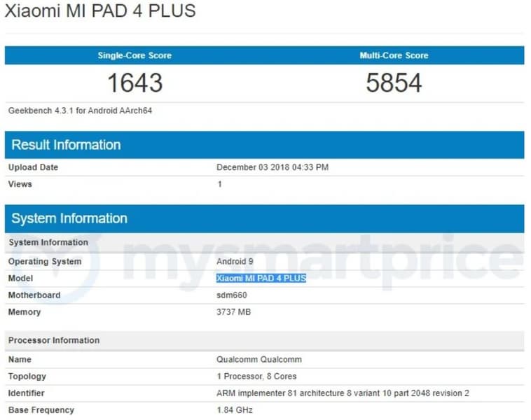The width and height of the screenshot is (531, 420).
Task: Click the Views count value 1
Action: point(220,184)
